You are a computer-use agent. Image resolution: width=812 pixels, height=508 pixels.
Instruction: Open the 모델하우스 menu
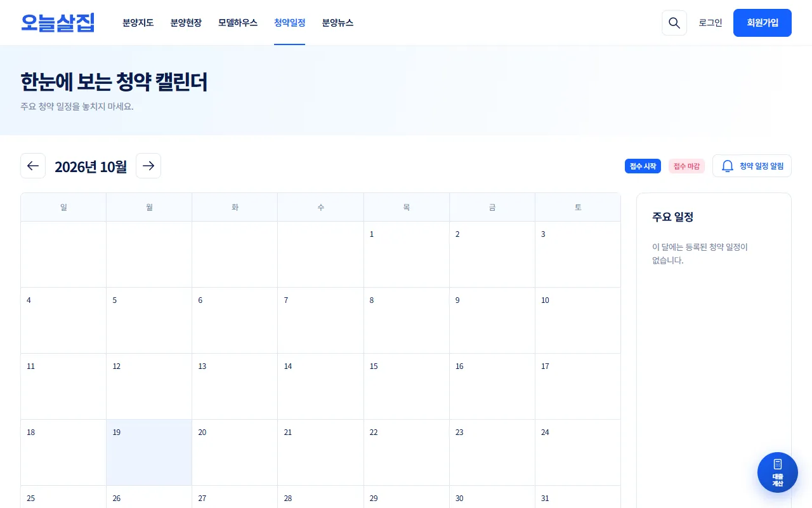(x=238, y=23)
